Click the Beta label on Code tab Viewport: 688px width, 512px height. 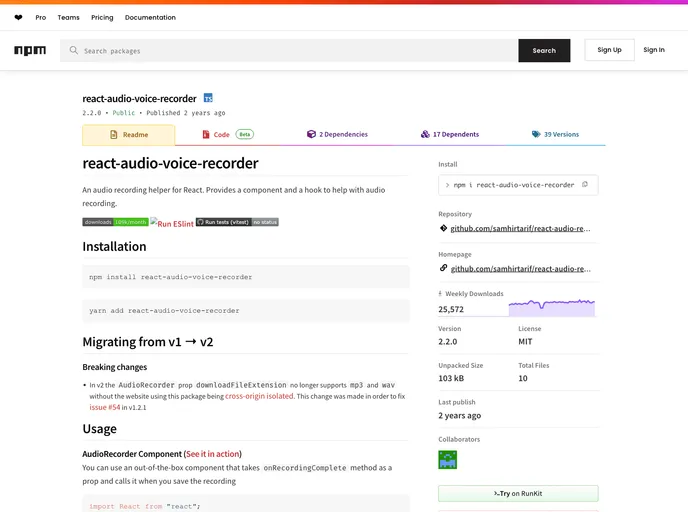tap(245, 134)
